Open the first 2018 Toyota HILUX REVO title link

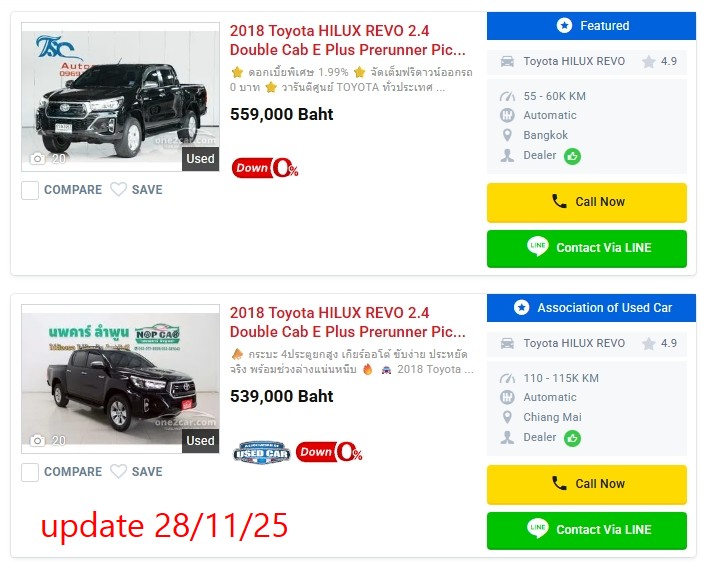click(347, 40)
